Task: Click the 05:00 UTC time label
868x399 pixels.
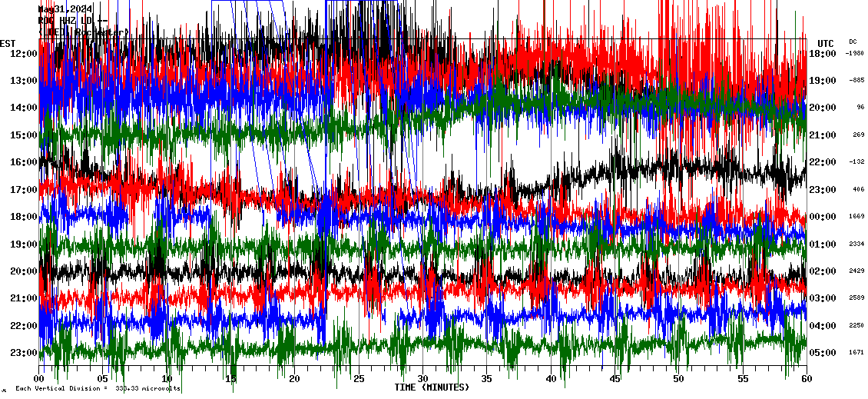Action: [822, 353]
